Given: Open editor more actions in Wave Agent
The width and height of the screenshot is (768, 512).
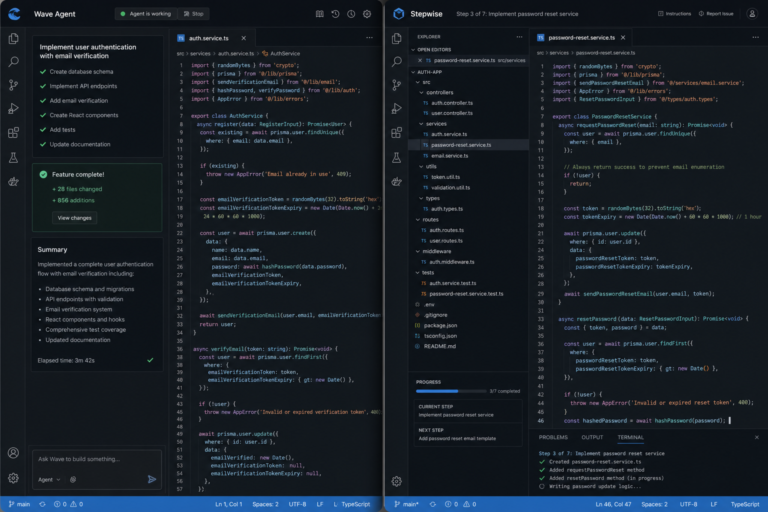Looking at the screenshot, I should point(369,38).
